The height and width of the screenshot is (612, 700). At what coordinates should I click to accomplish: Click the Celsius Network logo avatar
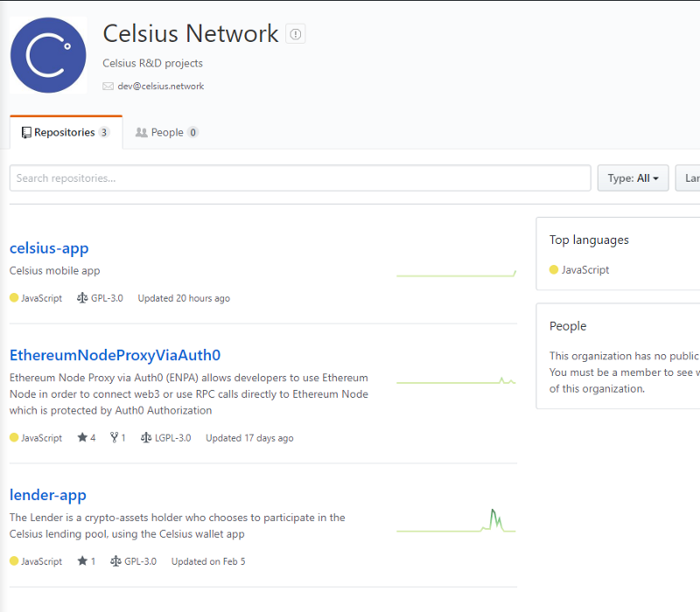point(48,55)
